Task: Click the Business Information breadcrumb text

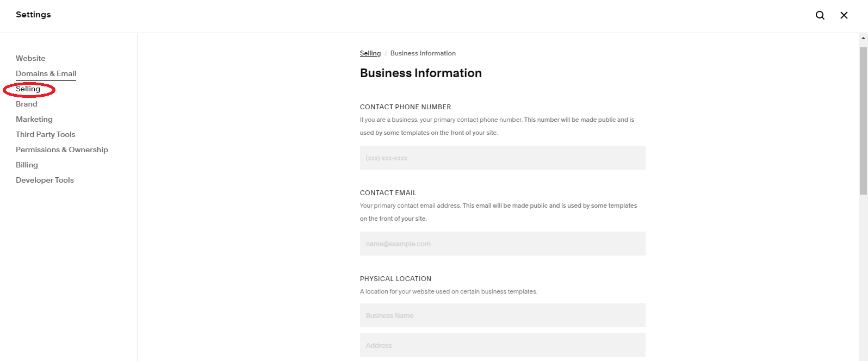Action: pos(423,53)
